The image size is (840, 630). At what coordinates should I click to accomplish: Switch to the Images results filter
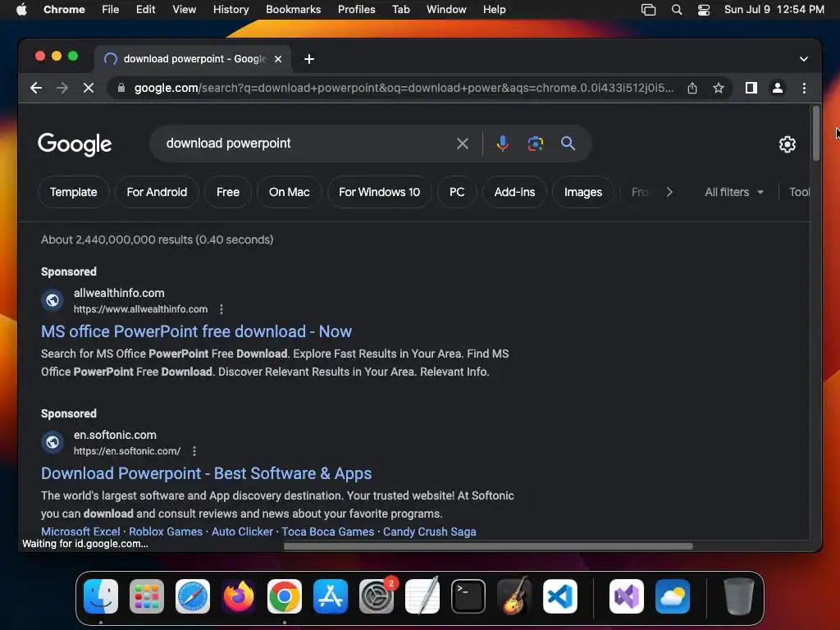click(583, 192)
